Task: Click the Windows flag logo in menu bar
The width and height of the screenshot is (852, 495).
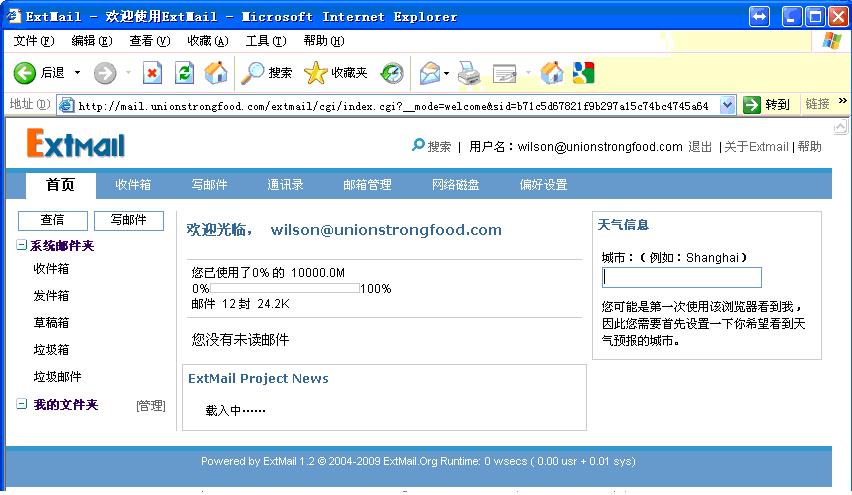Action: [832, 41]
